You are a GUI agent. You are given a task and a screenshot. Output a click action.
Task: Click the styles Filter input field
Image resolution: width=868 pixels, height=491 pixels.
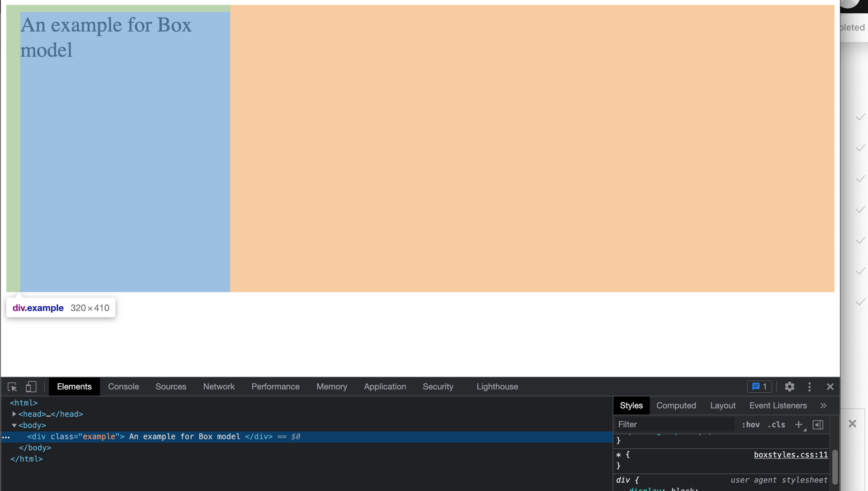(x=674, y=424)
